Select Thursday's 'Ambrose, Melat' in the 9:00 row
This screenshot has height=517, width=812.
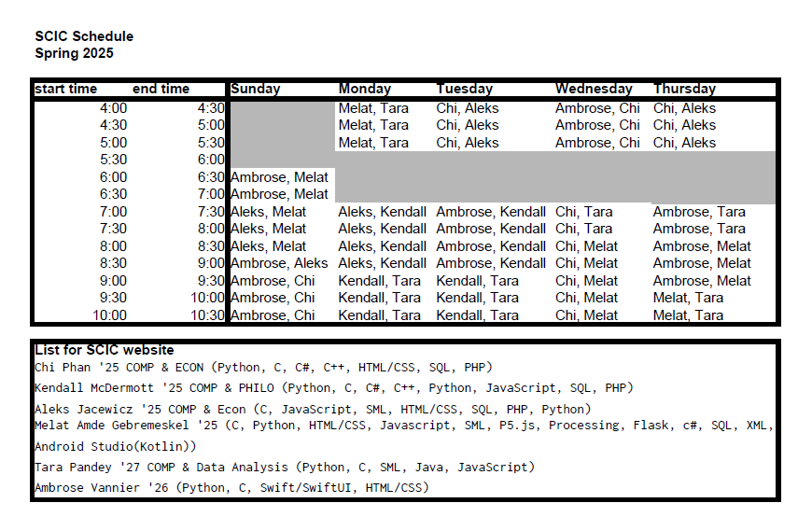(x=702, y=281)
